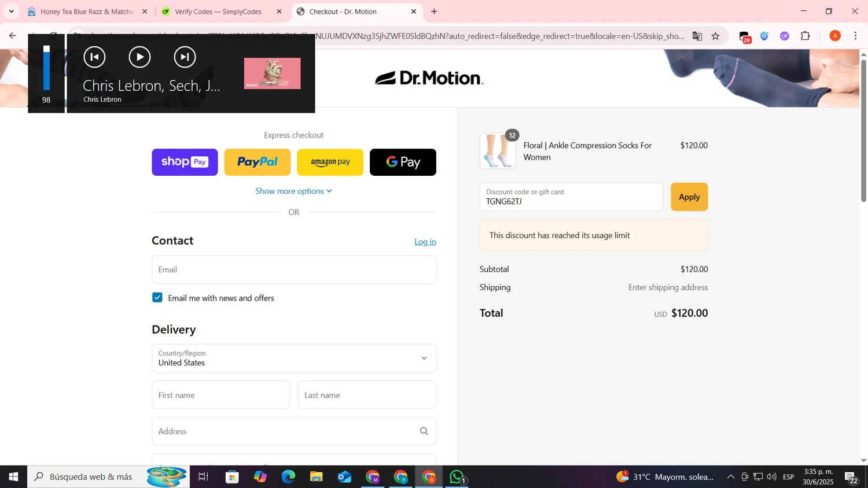Viewport: 868px width, 488px height.
Task: Expand Show more options
Action: [x=294, y=191]
